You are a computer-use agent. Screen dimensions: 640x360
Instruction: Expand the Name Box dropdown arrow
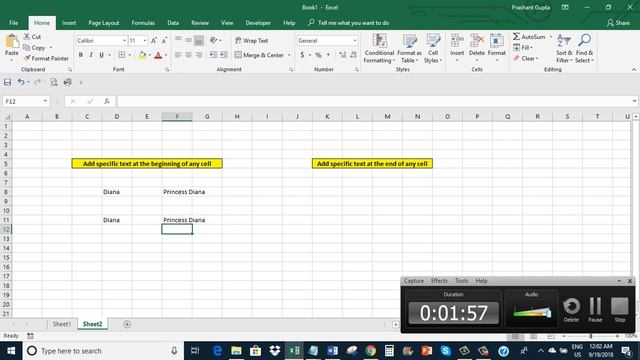pyautogui.click(x=45, y=101)
